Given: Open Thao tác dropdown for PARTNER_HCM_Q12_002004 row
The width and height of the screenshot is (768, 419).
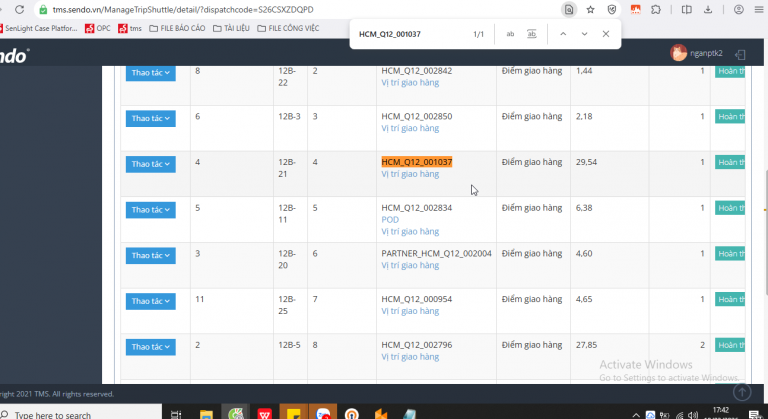Looking at the screenshot, I should click(x=150, y=255).
